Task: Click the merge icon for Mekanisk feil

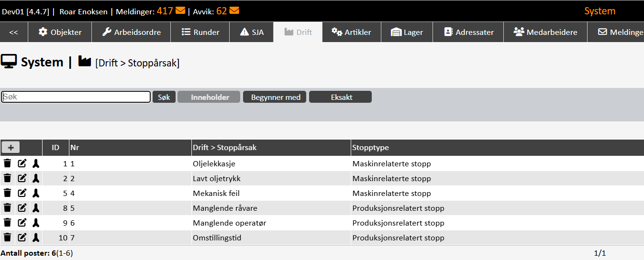Action: pos(36,193)
